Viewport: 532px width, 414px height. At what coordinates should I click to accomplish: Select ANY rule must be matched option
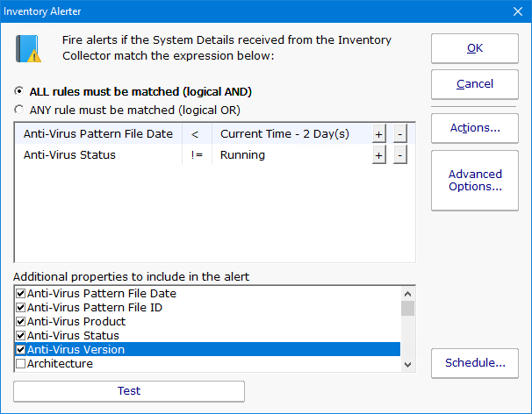pyautogui.click(x=19, y=110)
